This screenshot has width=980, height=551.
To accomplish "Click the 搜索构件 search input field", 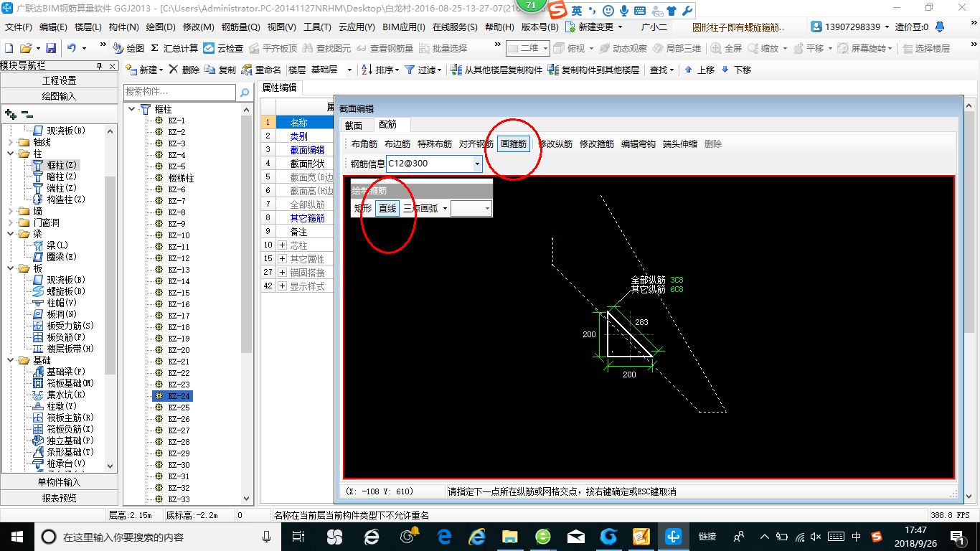I will (x=179, y=92).
